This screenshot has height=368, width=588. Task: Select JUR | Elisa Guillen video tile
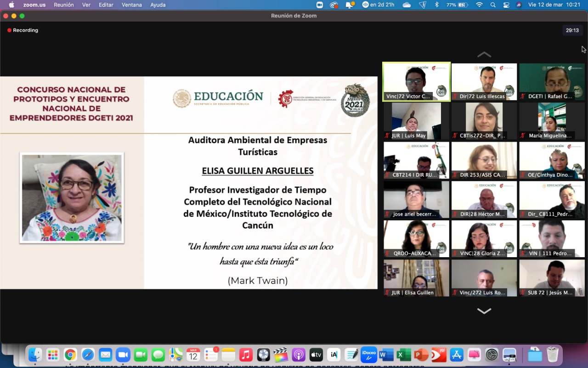pyautogui.click(x=416, y=278)
